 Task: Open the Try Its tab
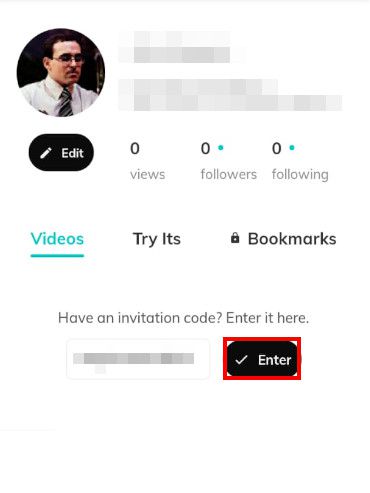157,239
